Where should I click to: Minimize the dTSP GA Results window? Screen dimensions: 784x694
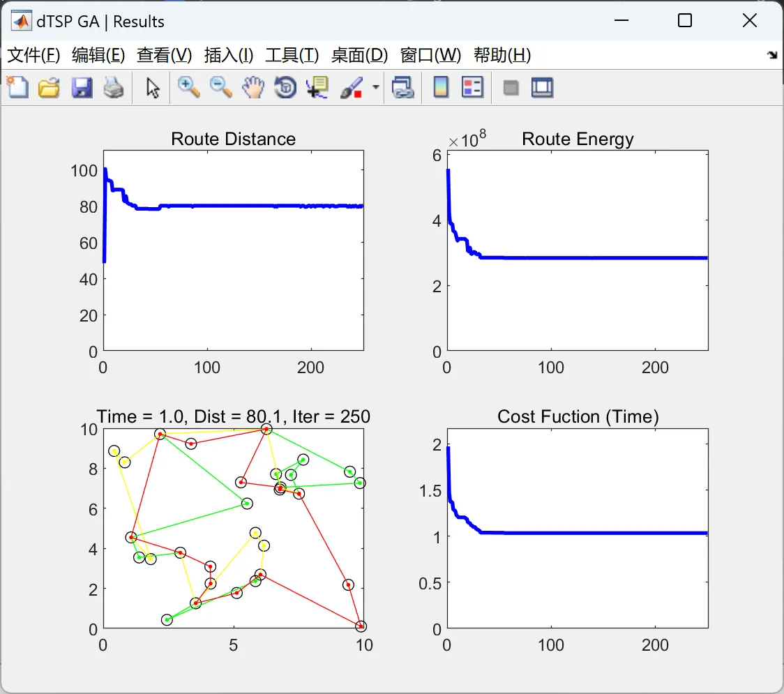coord(621,20)
